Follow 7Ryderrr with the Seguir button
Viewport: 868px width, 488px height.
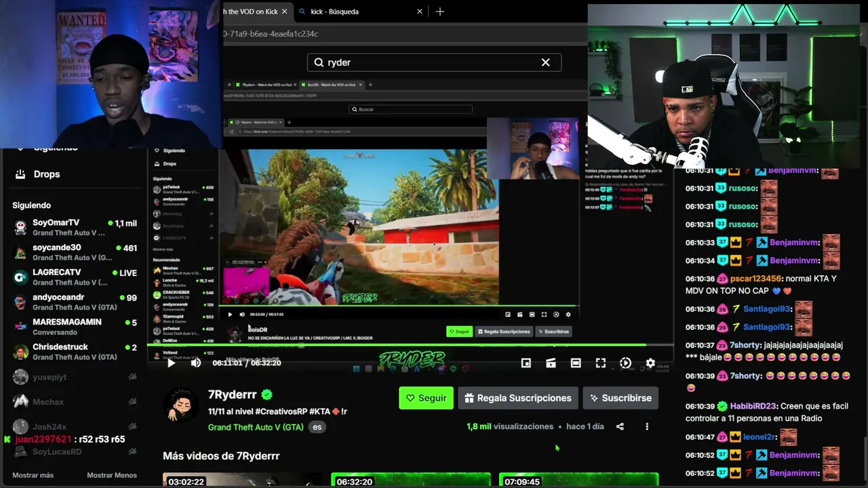click(x=426, y=398)
